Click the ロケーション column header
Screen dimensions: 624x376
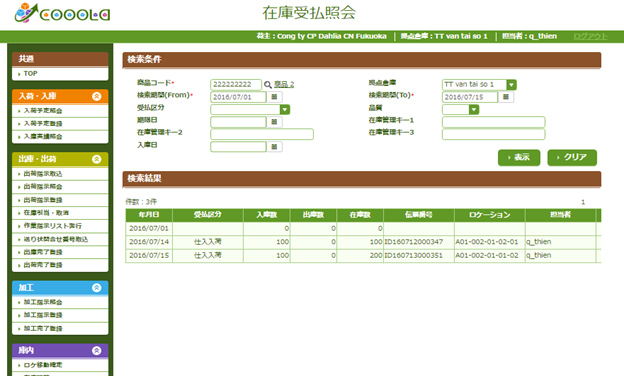point(489,215)
